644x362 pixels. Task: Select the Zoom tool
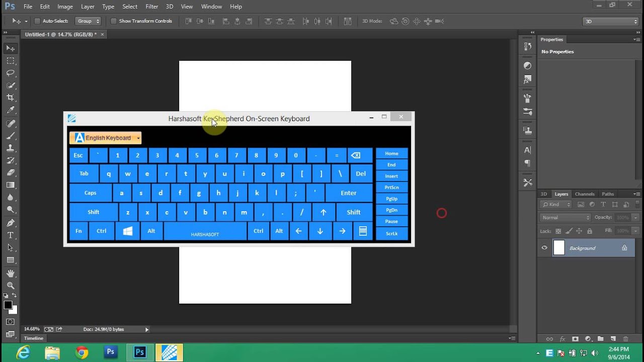(10, 285)
